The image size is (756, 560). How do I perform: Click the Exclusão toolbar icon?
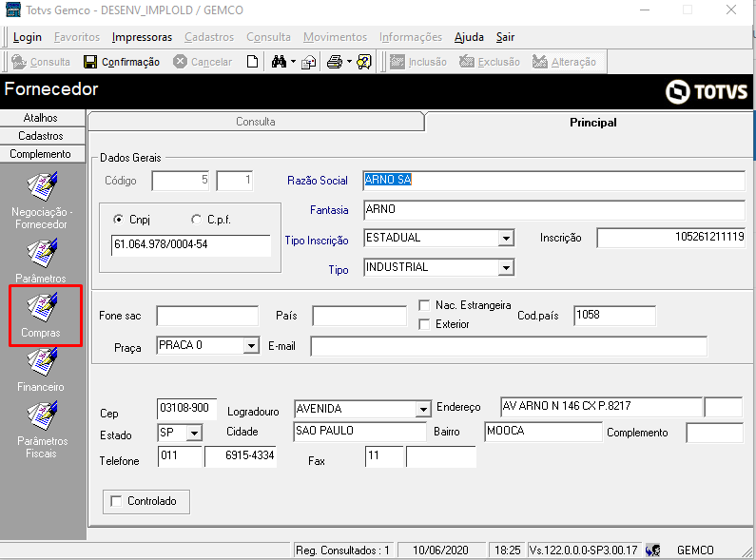point(466,62)
